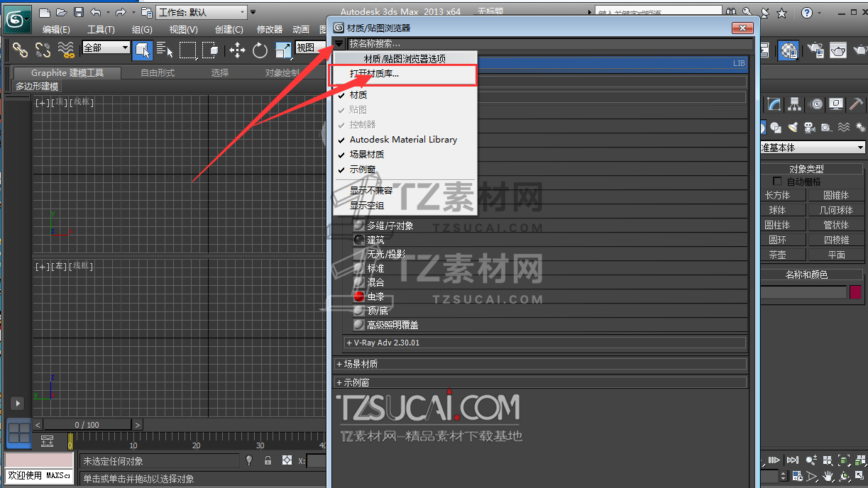
Task: Click the 平面 plane button
Action: pos(836,255)
